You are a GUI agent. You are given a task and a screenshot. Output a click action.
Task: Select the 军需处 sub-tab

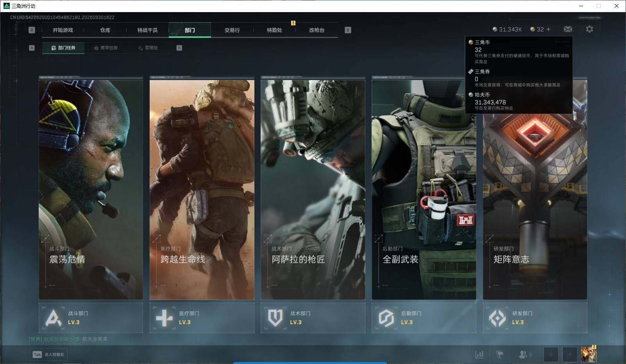coord(148,48)
